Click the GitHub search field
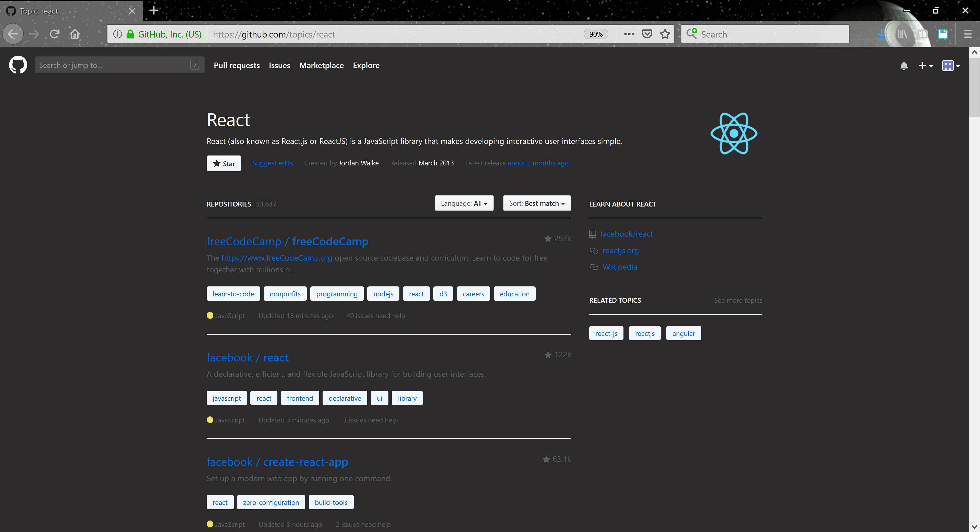980x532 pixels. pos(114,65)
